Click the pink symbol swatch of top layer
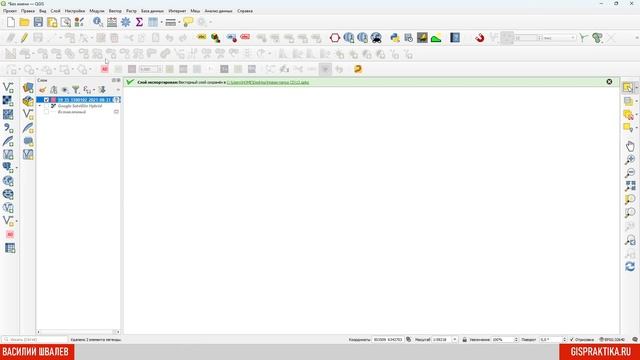The image size is (640, 360). (x=53, y=100)
